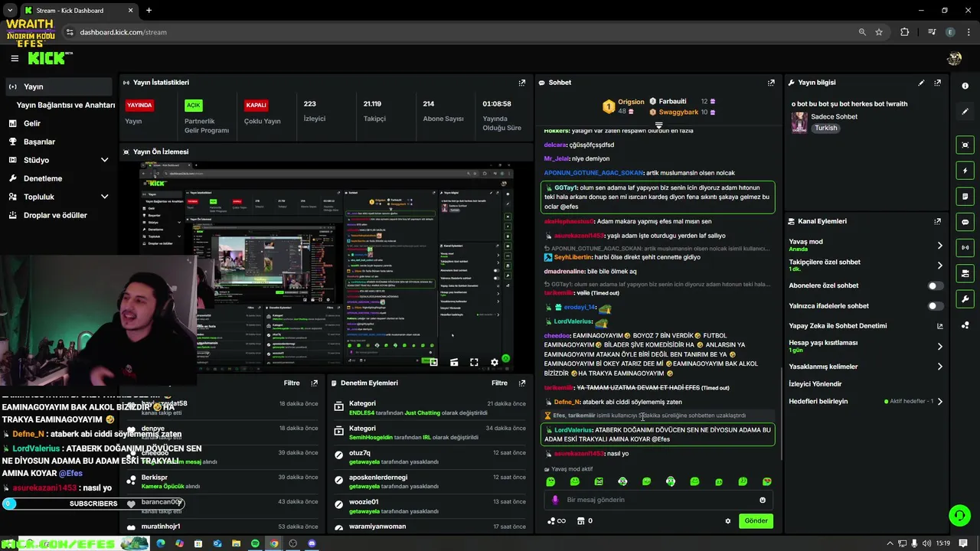Toggle the moderation log widget in the right rail
This screenshot has height=551, width=980.
click(x=965, y=273)
